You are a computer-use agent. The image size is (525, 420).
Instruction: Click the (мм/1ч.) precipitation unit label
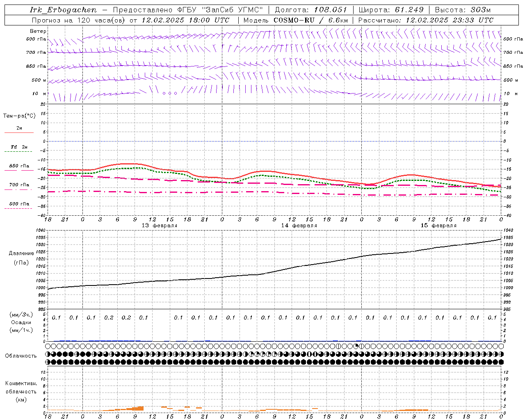21,330
